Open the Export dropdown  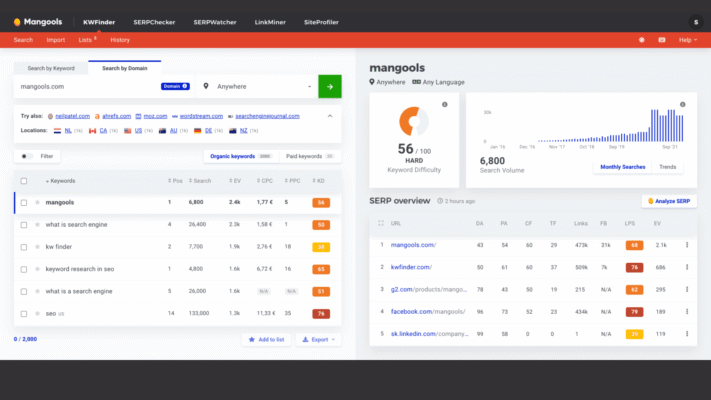pyautogui.click(x=319, y=339)
